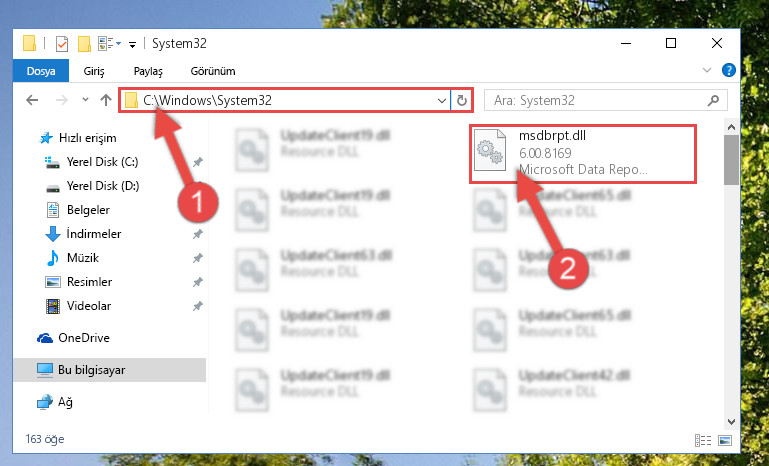Refresh the System32 folder view
The width and height of the screenshot is (769, 466).
click(461, 101)
